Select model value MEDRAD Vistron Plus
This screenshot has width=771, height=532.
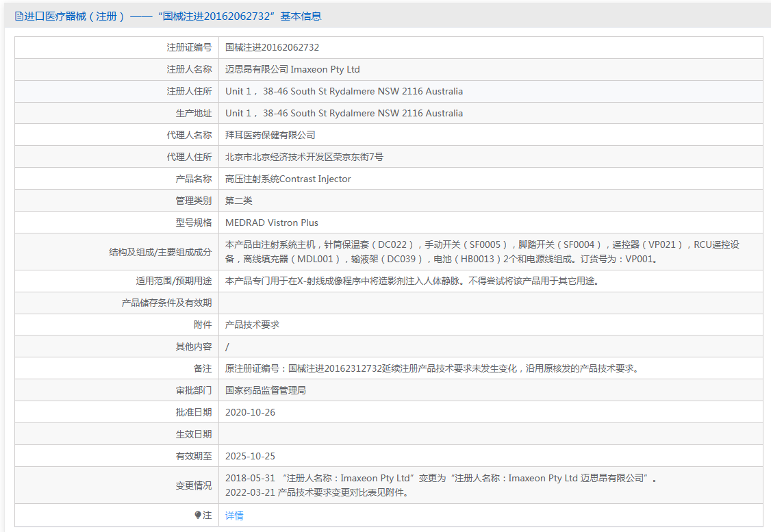(271, 223)
